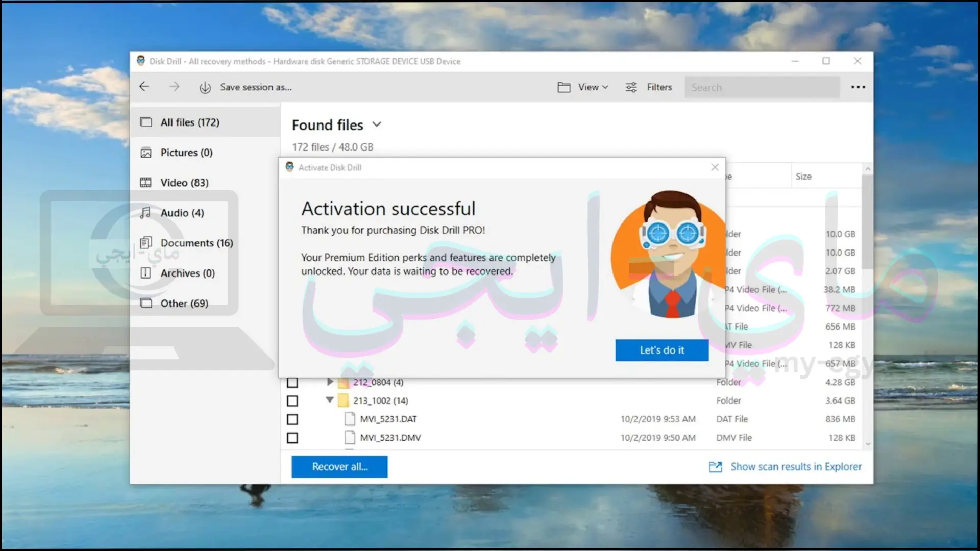Click the Audio music-note icon
The width and height of the screenshot is (980, 551).
146,213
